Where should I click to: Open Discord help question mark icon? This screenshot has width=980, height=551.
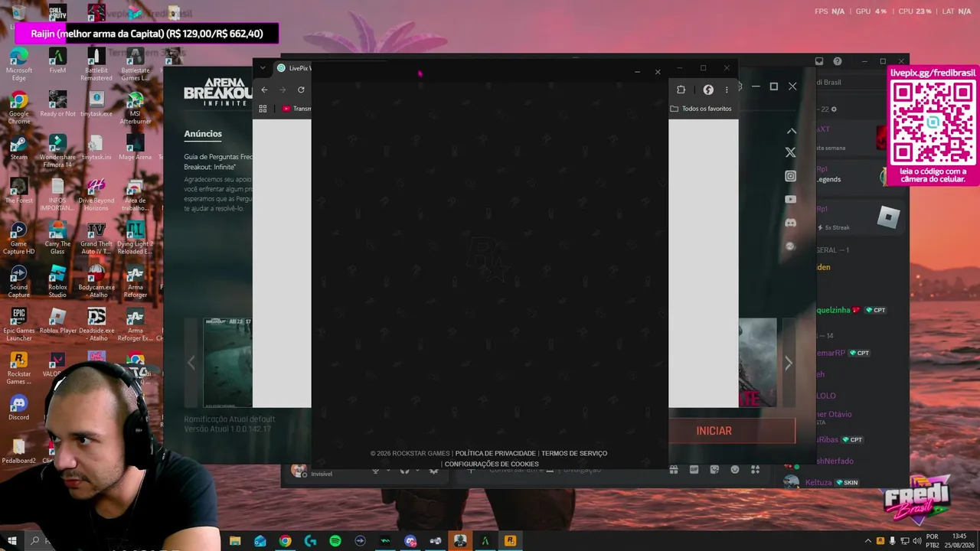[x=838, y=61]
